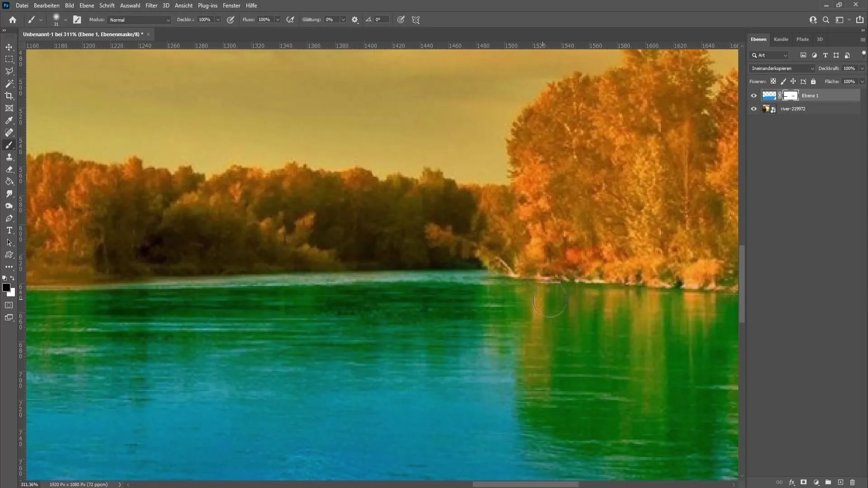Select the Ebene 1 layer mask thumbnail

pos(791,95)
